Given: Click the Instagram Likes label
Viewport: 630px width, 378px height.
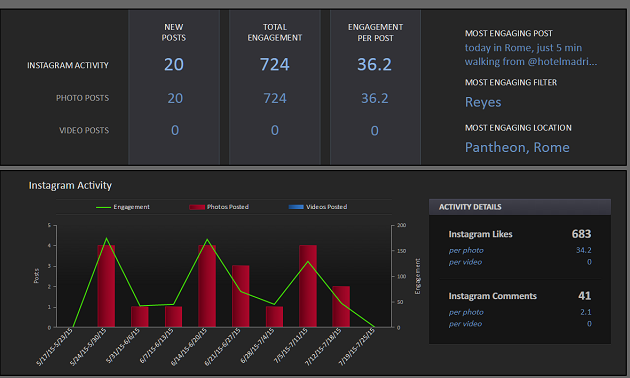Looking at the screenshot, I should (x=481, y=234).
